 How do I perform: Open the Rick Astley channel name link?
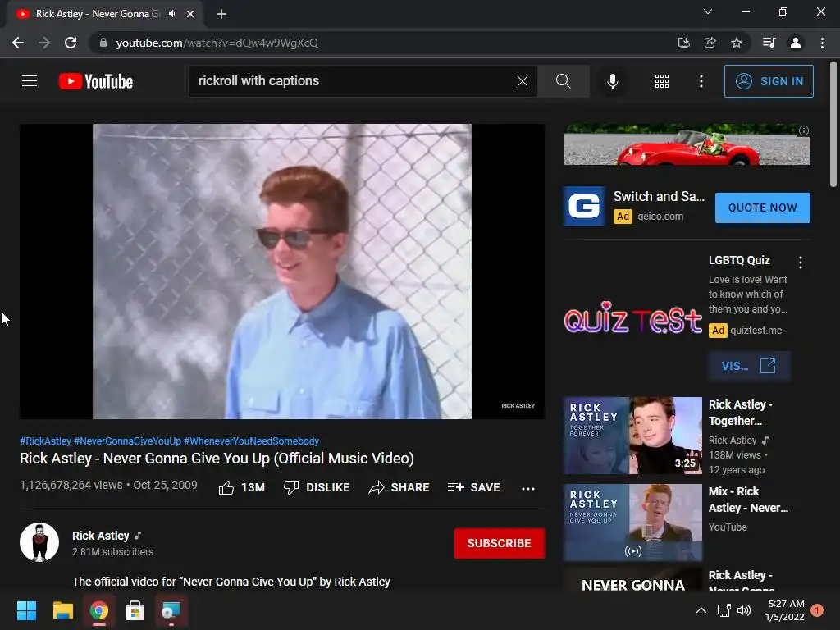coord(101,536)
